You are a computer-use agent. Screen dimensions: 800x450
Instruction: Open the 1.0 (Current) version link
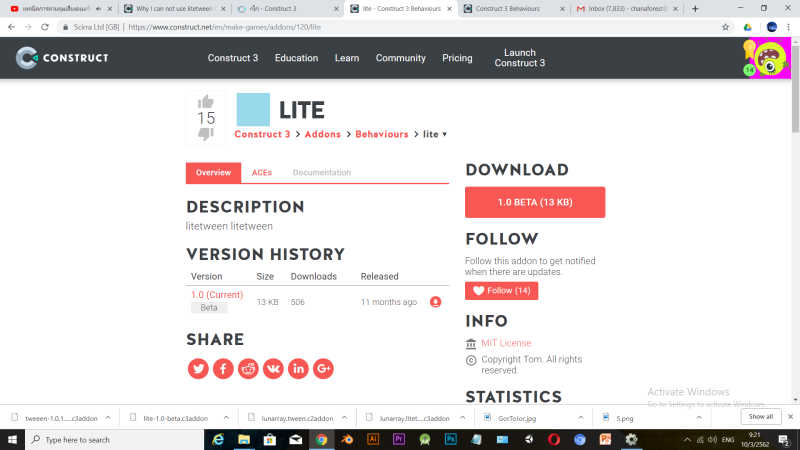pyautogui.click(x=217, y=294)
